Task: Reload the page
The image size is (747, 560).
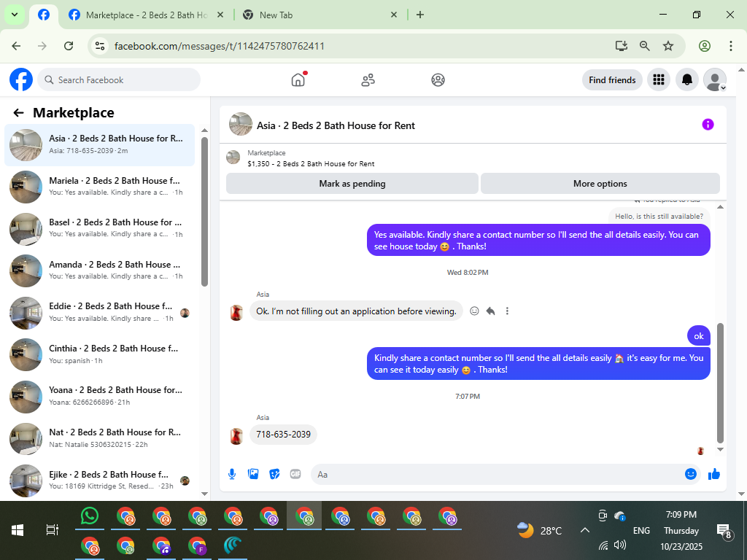Action: click(69, 46)
